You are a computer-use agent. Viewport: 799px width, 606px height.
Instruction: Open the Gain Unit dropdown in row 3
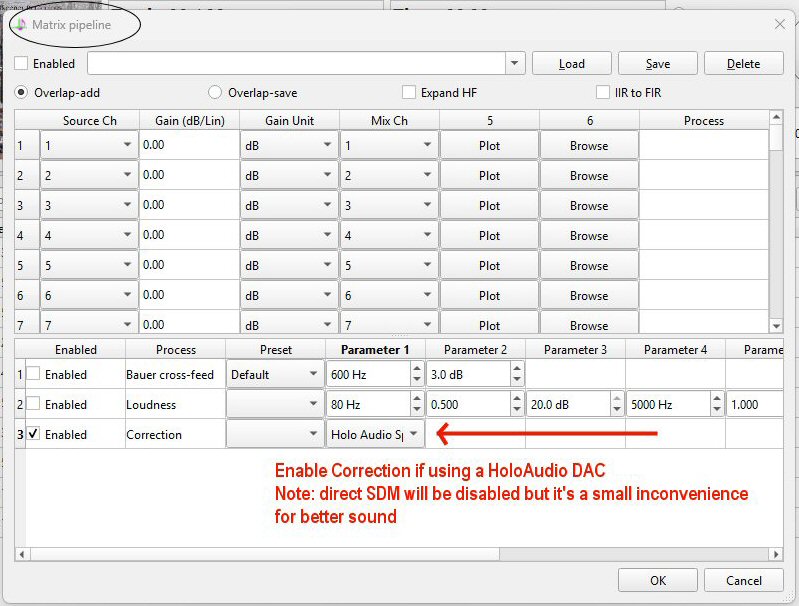327,206
